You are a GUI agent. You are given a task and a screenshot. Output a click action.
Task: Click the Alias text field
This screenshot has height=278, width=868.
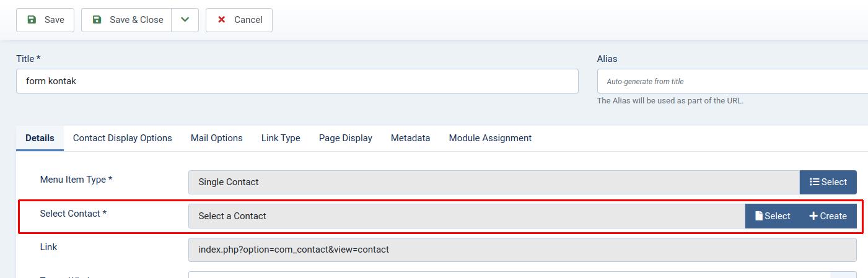click(732, 81)
